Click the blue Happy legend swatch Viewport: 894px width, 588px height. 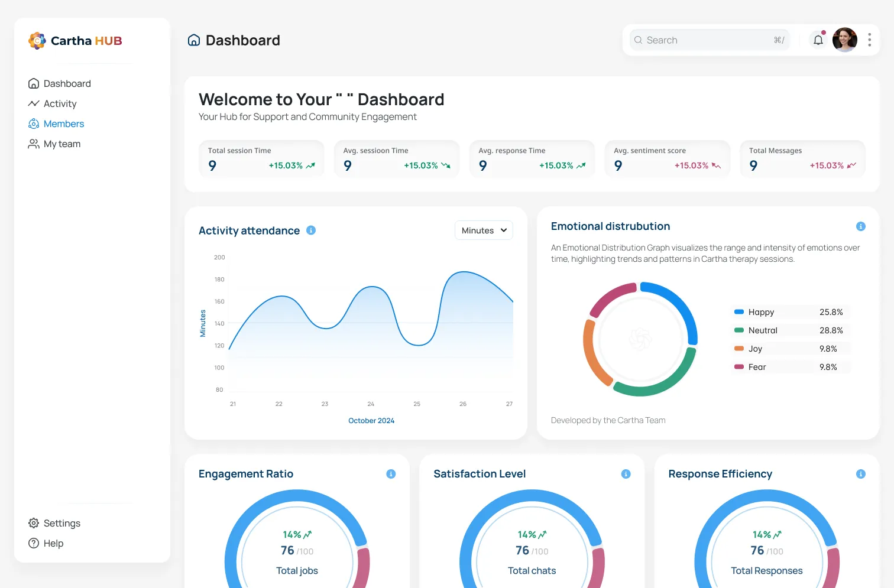coord(739,312)
